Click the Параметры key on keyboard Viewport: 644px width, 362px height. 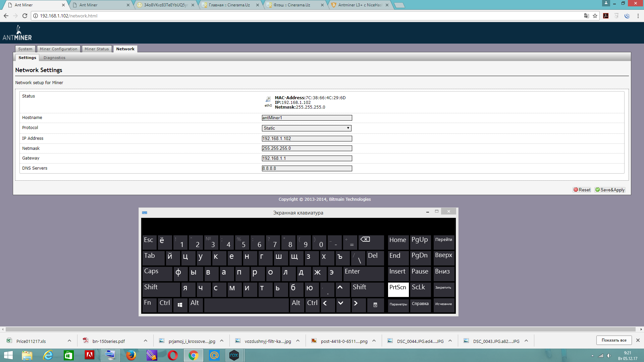398,305
